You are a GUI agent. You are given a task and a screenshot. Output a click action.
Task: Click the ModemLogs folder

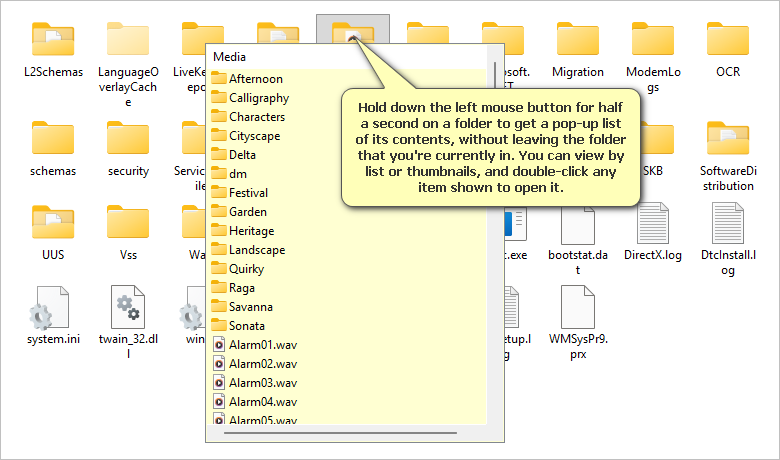652,40
